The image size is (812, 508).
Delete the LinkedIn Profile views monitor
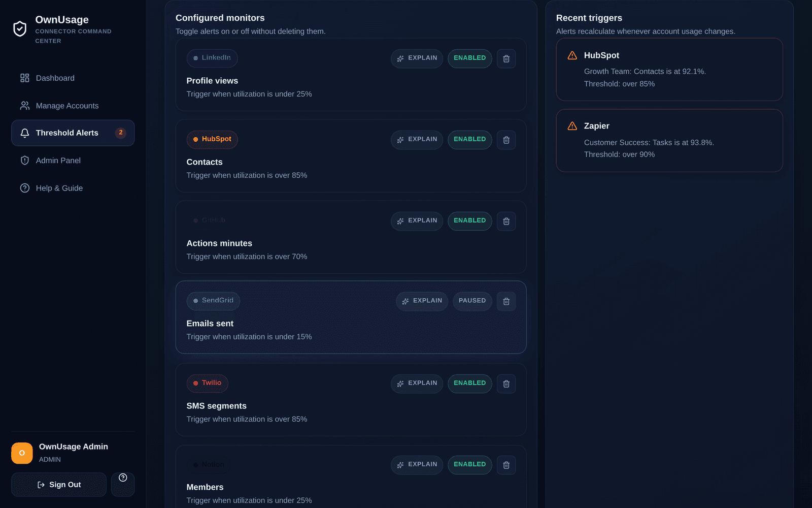(x=506, y=58)
